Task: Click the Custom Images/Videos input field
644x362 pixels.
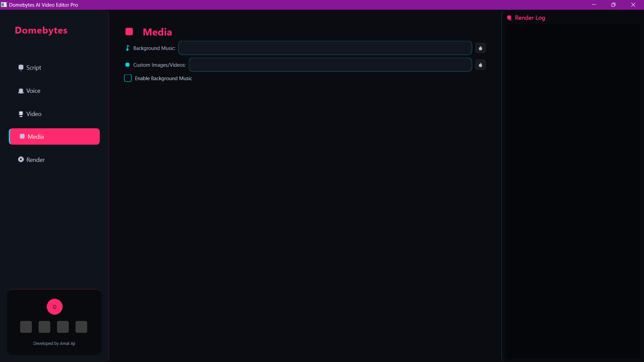Action: click(x=330, y=65)
